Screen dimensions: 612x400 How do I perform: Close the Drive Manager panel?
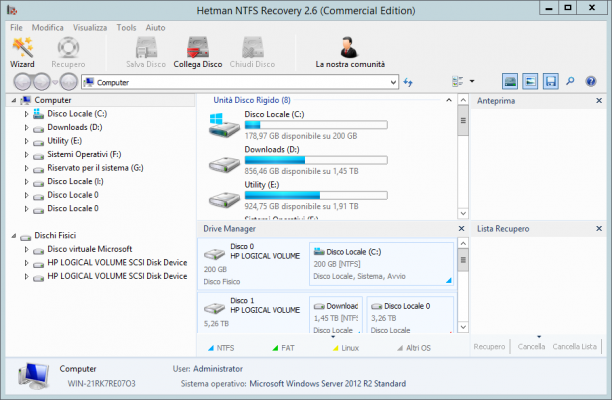click(461, 228)
